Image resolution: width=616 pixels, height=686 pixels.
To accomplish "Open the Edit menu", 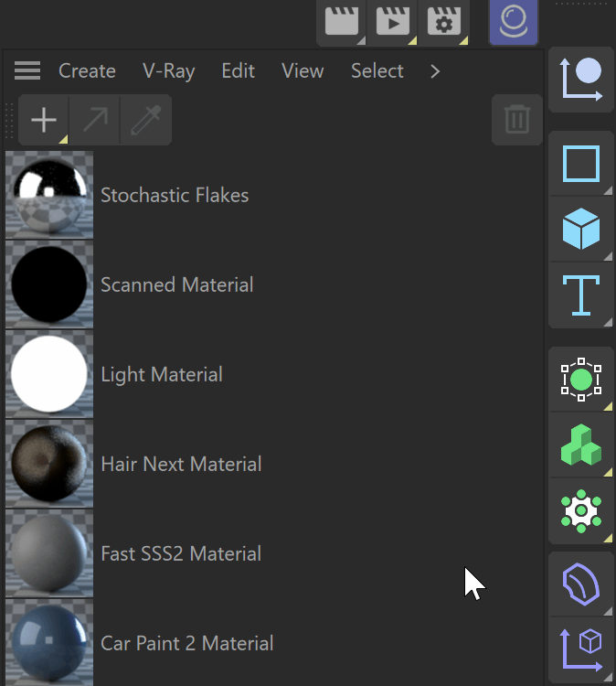I will coord(238,70).
